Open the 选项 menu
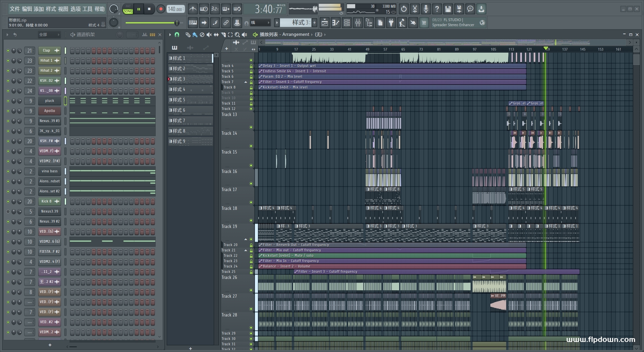 point(75,9)
